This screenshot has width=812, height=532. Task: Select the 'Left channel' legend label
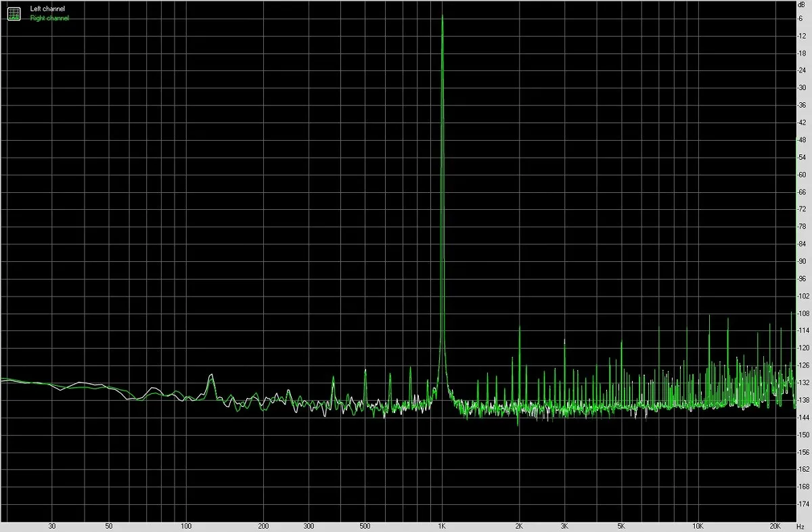click(47, 9)
